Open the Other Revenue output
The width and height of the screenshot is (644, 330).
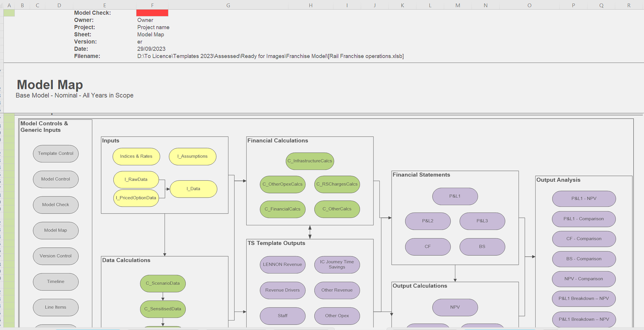pos(337,290)
